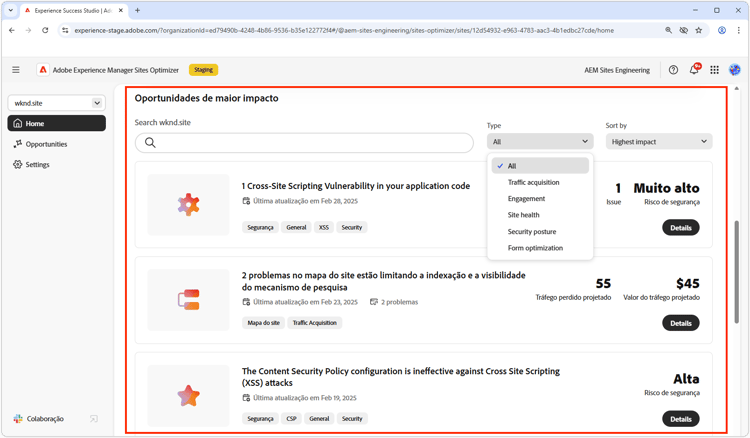Click the browser address bar URL
This screenshot has width=750, height=438.
tap(344, 30)
